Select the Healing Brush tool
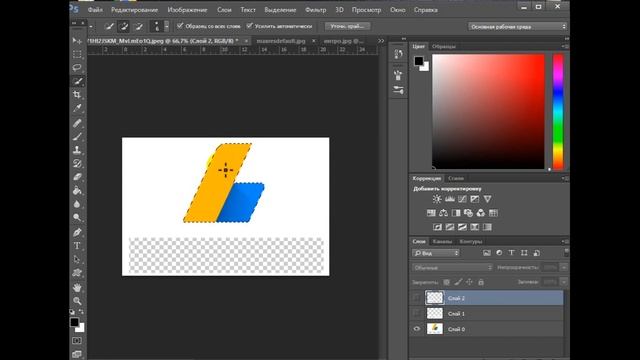This screenshot has height=360, width=640. coord(77,123)
